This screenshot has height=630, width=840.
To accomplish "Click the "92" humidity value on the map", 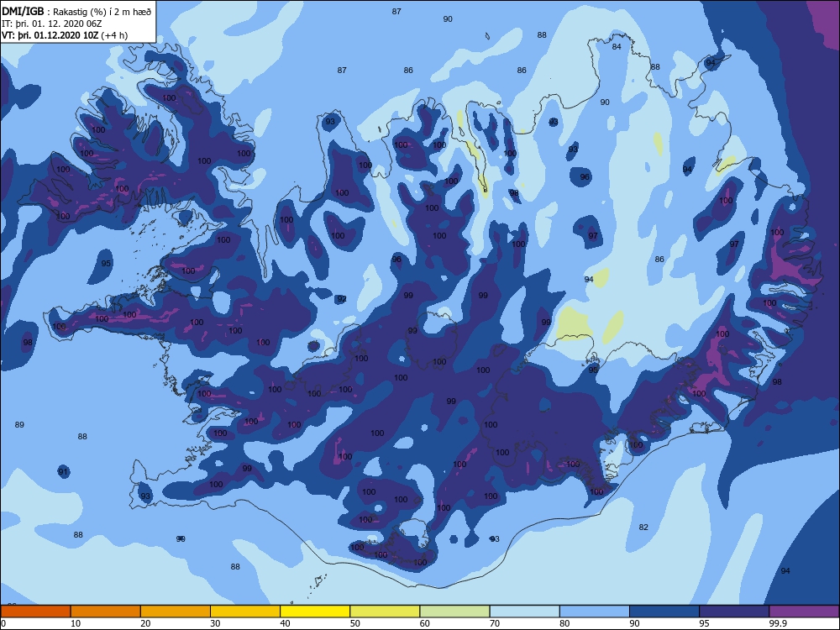I will click(x=342, y=299).
